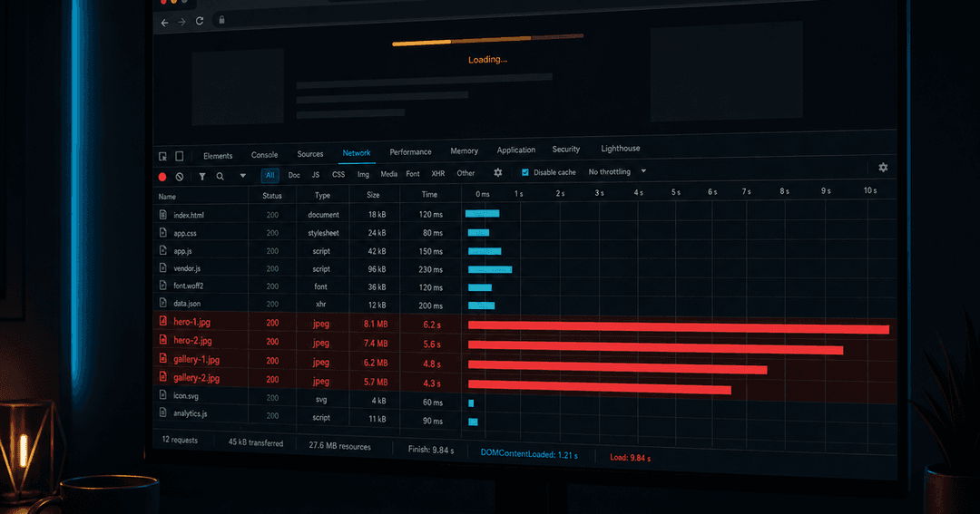Open search with the magnifier icon
The width and height of the screenshot is (980, 514).
tap(220, 177)
